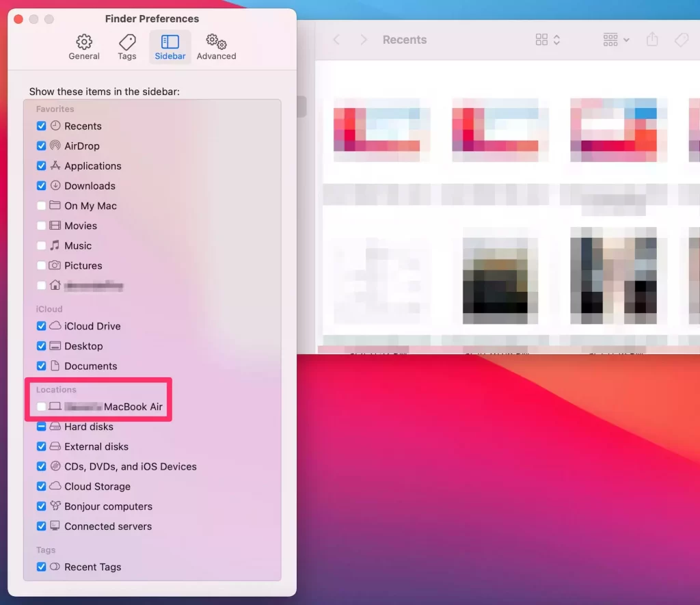Click the forward arrow in Finder
700x605 pixels.
pyautogui.click(x=364, y=40)
